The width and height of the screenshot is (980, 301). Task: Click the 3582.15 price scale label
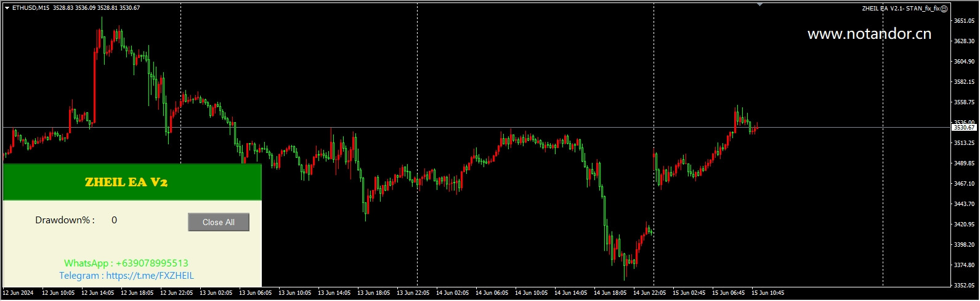point(964,82)
